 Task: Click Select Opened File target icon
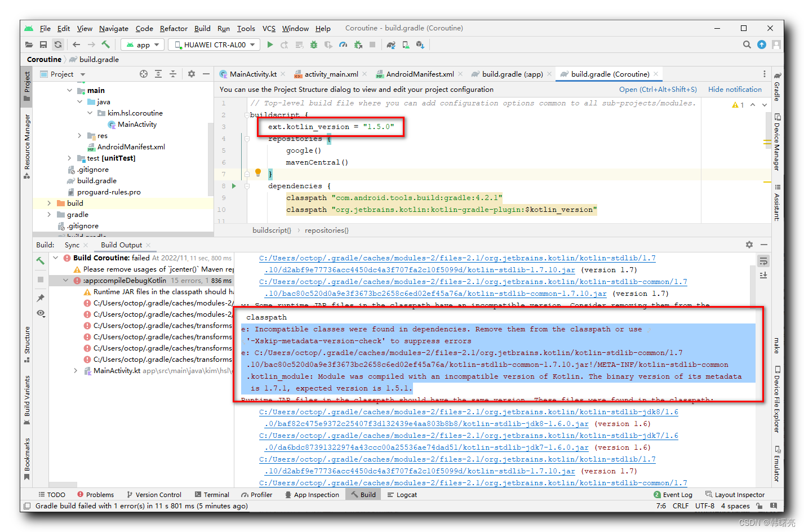click(x=144, y=74)
